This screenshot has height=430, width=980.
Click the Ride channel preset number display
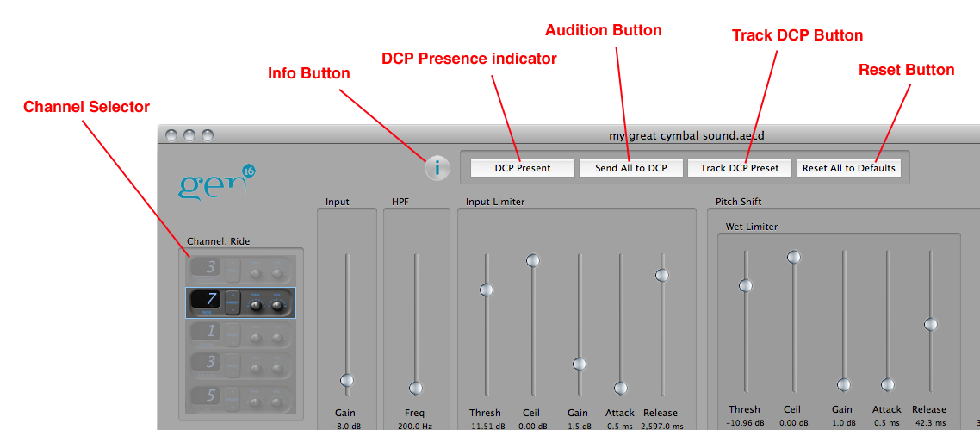pos(207,300)
